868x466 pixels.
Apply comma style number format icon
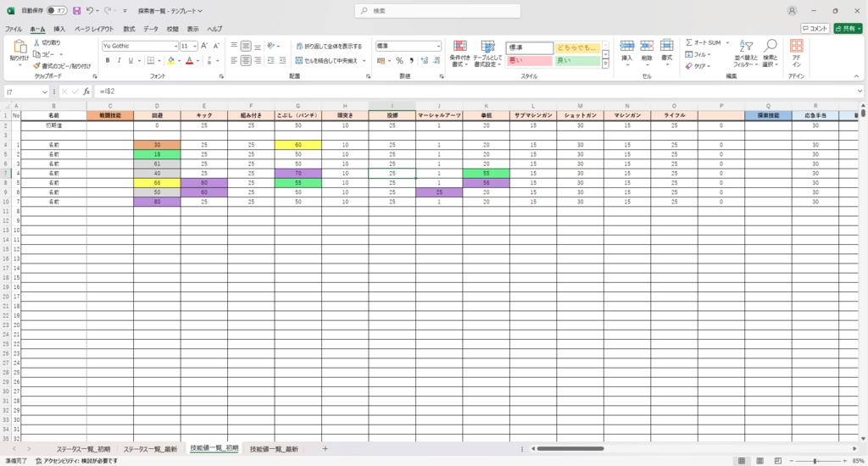pyautogui.click(x=411, y=61)
